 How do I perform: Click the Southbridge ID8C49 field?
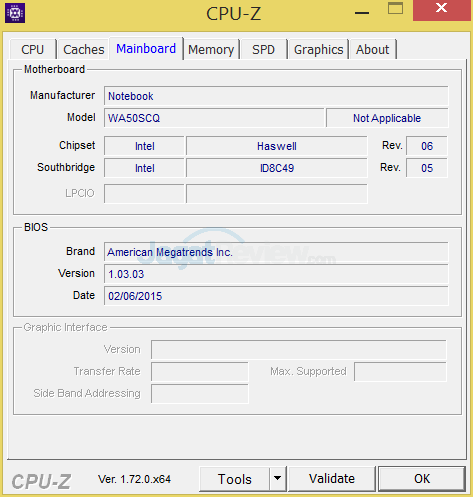coord(277,168)
